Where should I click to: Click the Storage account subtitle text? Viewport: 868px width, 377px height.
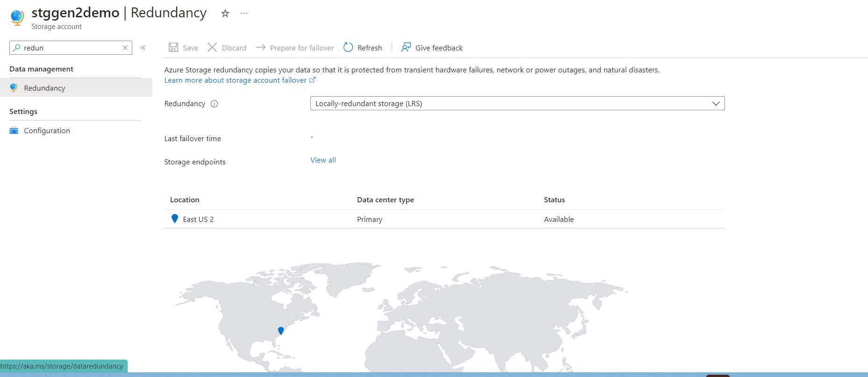[57, 27]
